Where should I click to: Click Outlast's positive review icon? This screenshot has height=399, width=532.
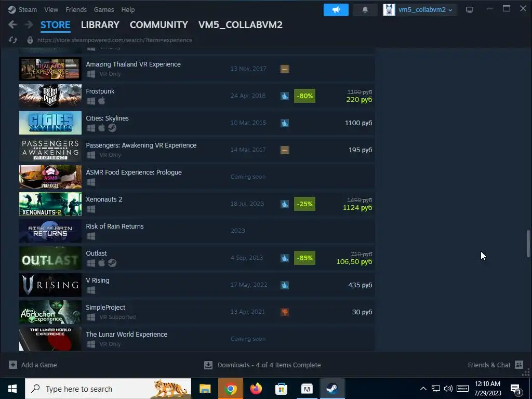[284, 258]
